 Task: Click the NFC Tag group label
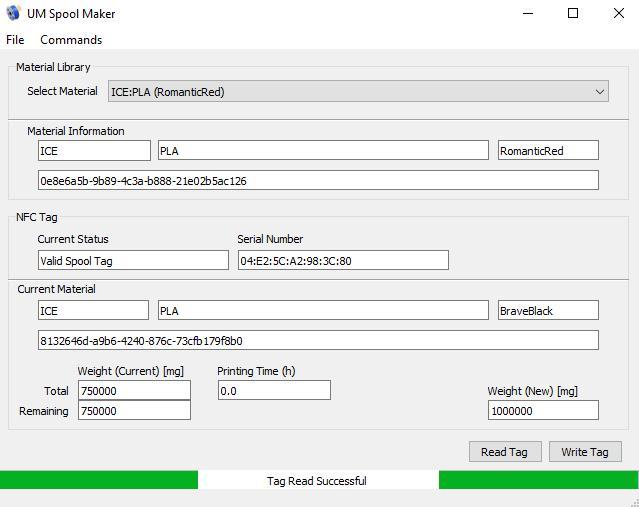(37, 217)
